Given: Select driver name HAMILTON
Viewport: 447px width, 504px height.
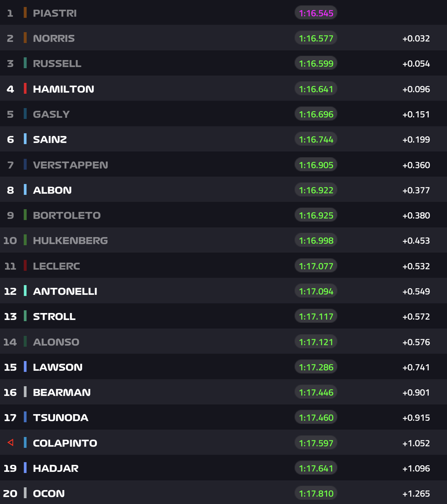Looking at the screenshot, I should click(x=64, y=89).
